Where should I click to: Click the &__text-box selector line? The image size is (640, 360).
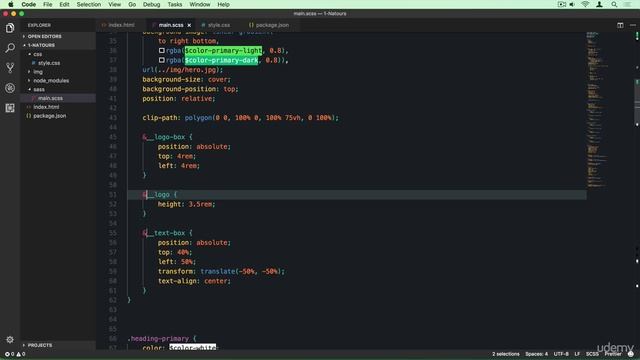point(167,233)
